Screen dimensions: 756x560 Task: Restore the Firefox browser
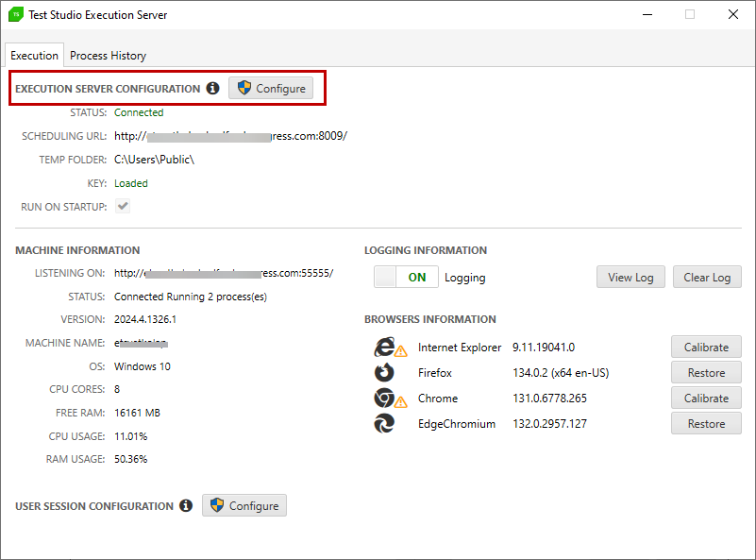click(706, 372)
